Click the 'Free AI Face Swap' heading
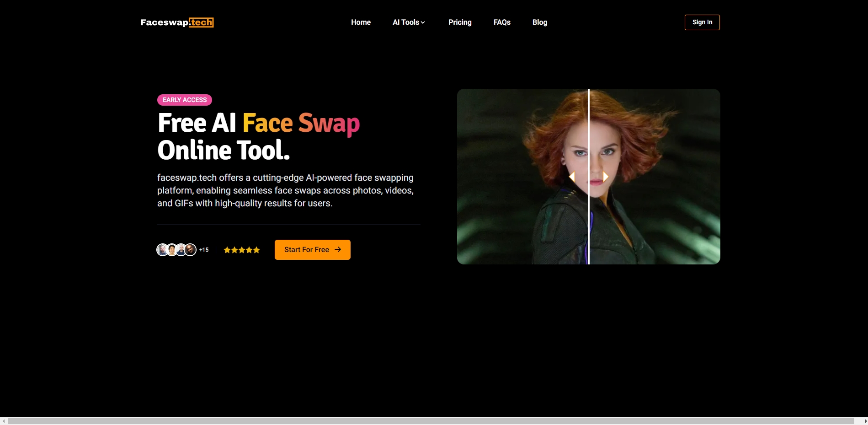868x425 pixels. point(259,123)
